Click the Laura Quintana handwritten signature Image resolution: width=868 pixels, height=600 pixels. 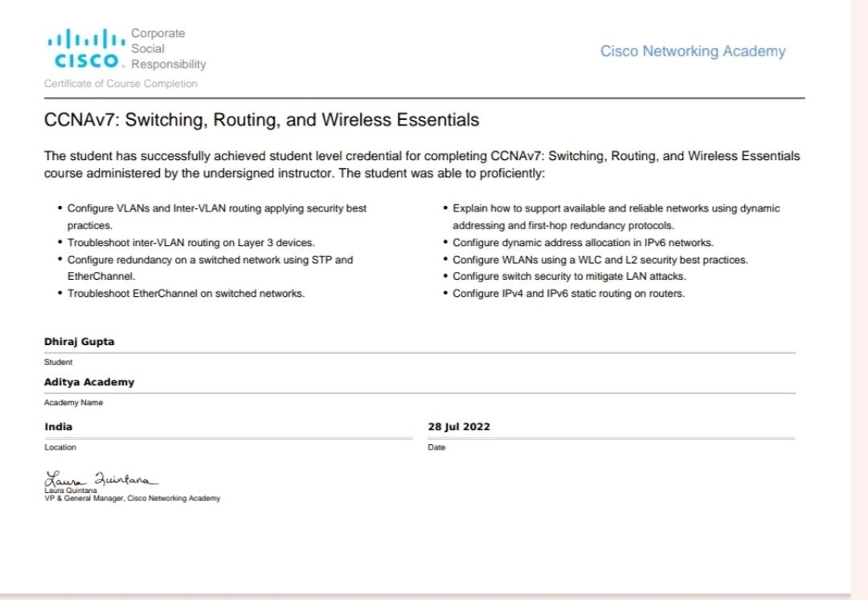tap(100, 478)
